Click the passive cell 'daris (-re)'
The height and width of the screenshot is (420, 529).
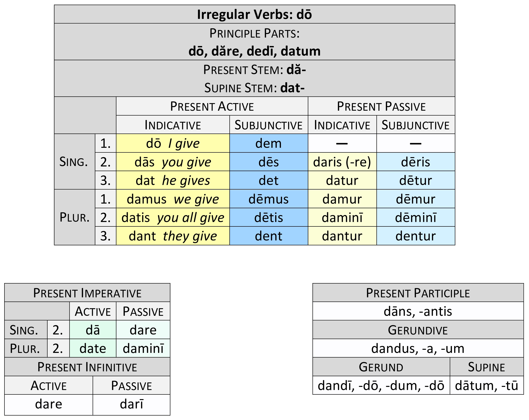coord(342,162)
